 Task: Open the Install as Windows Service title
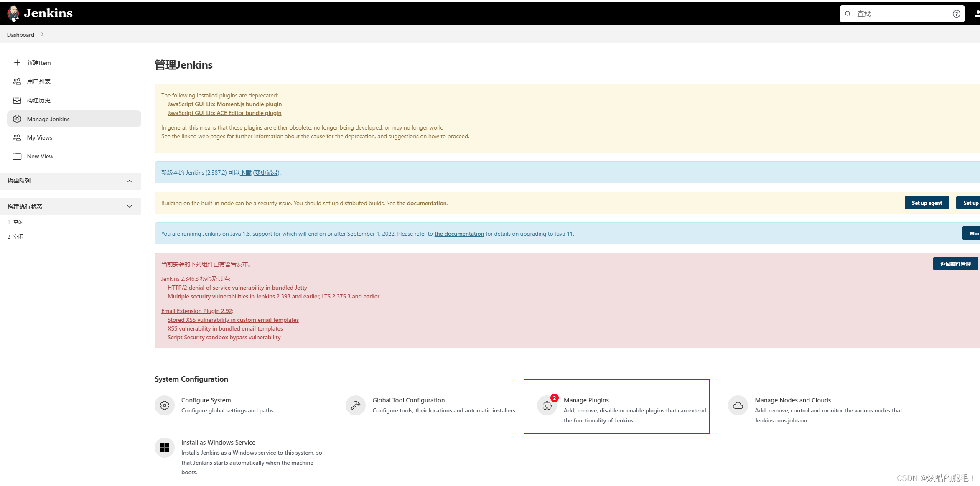[x=218, y=442]
